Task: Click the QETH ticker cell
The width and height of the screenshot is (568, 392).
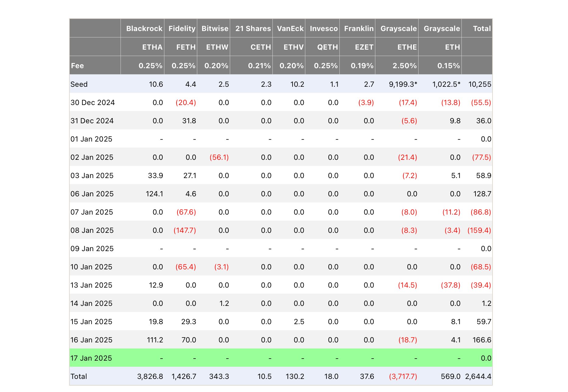Action: 328,47
